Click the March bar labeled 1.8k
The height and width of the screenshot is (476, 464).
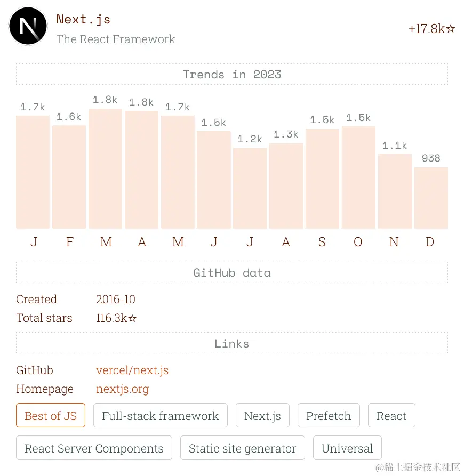pos(105,169)
